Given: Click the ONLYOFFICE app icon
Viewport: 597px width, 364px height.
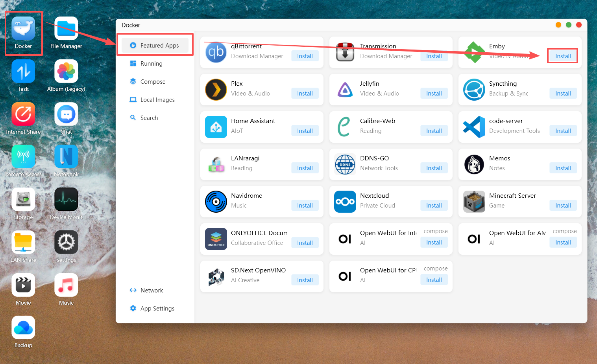Looking at the screenshot, I should pyautogui.click(x=216, y=239).
